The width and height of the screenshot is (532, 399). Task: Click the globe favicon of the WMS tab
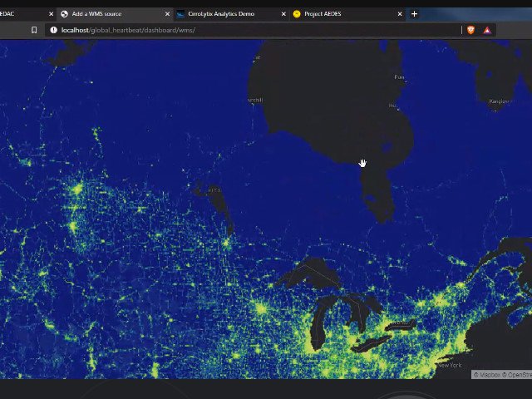click(x=64, y=14)
